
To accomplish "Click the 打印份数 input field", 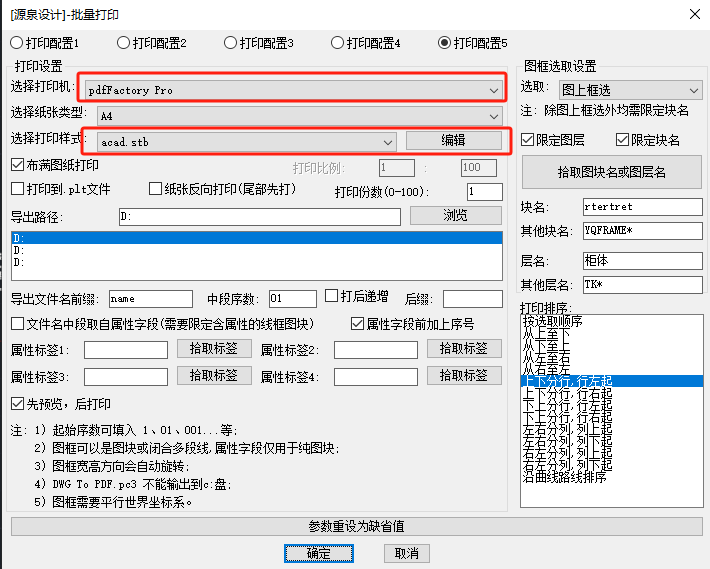I will coord(485,192).
